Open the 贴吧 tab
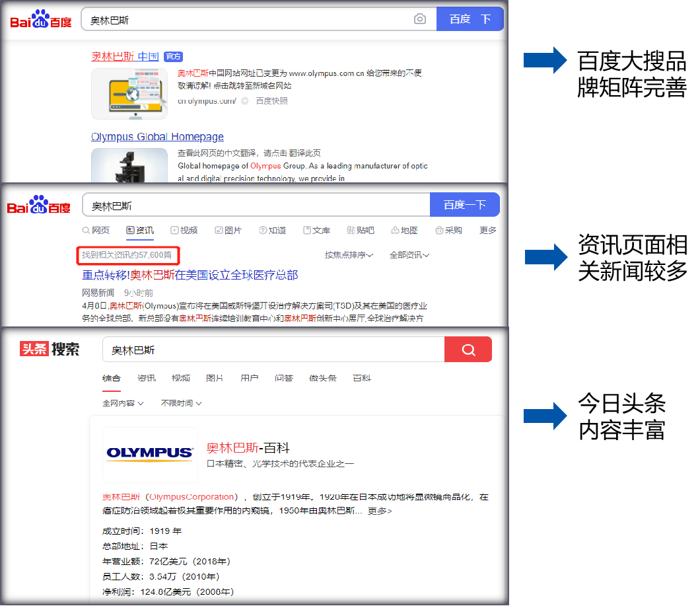The image size is (700, 606). pos(361,231)
